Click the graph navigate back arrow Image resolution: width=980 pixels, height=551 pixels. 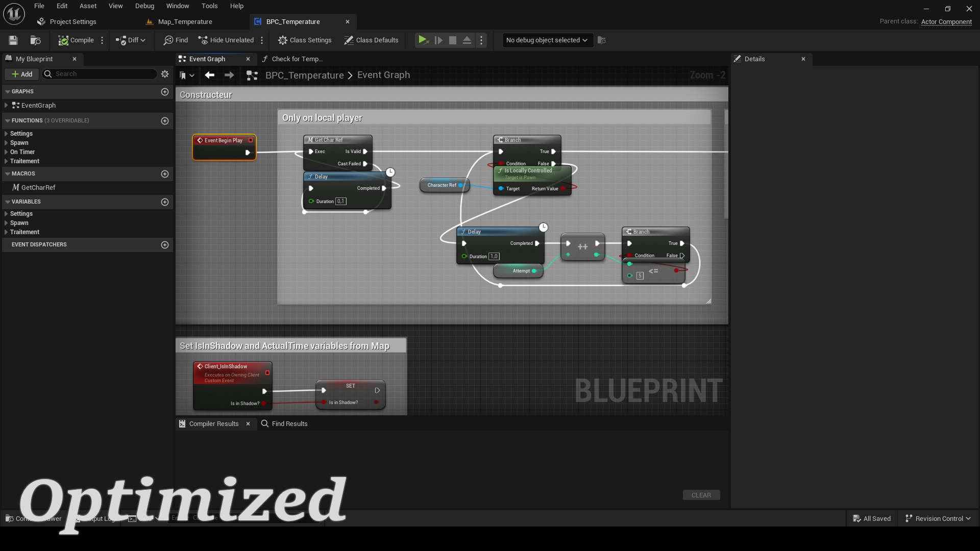pyautogui.click(x=209, y=75)
